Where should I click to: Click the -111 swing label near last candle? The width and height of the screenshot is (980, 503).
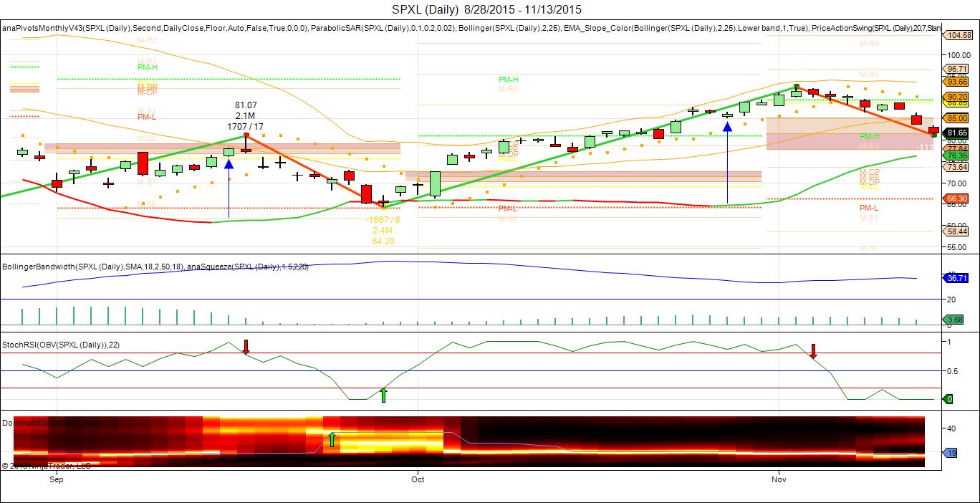pos(925,147)
